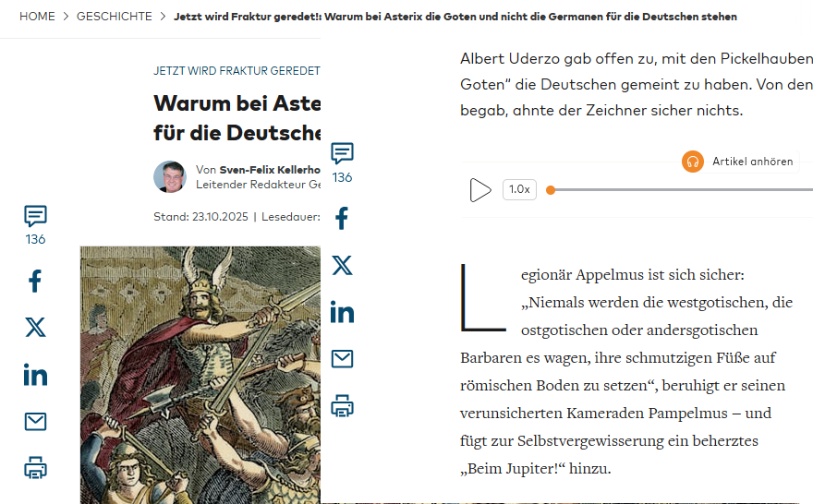Click Artikel anhören label

(752, 162)
